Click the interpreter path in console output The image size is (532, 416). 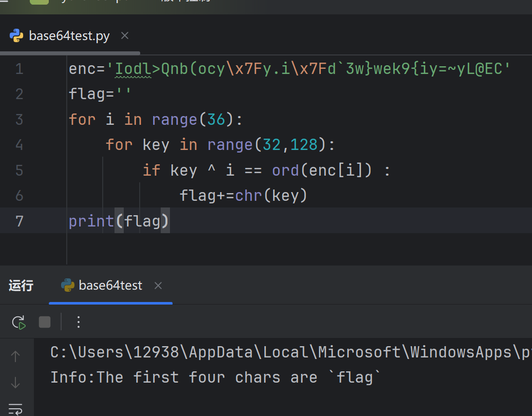[x=291, y=352]
